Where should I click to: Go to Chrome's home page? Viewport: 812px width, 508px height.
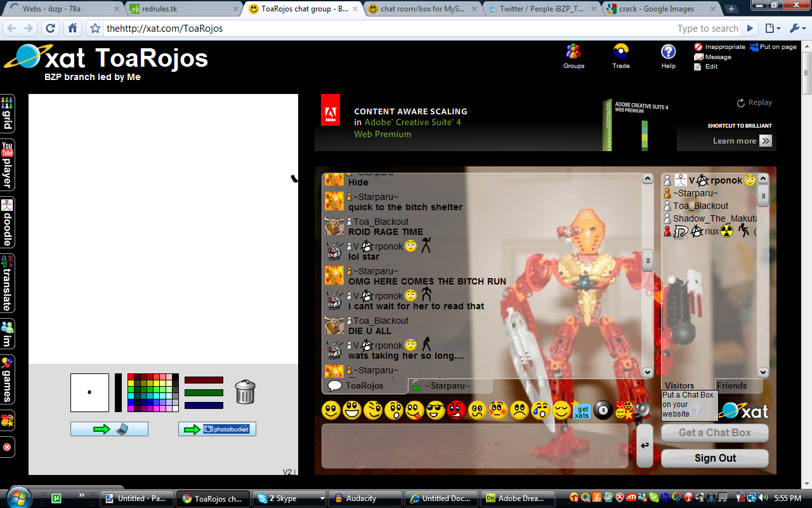73,29
